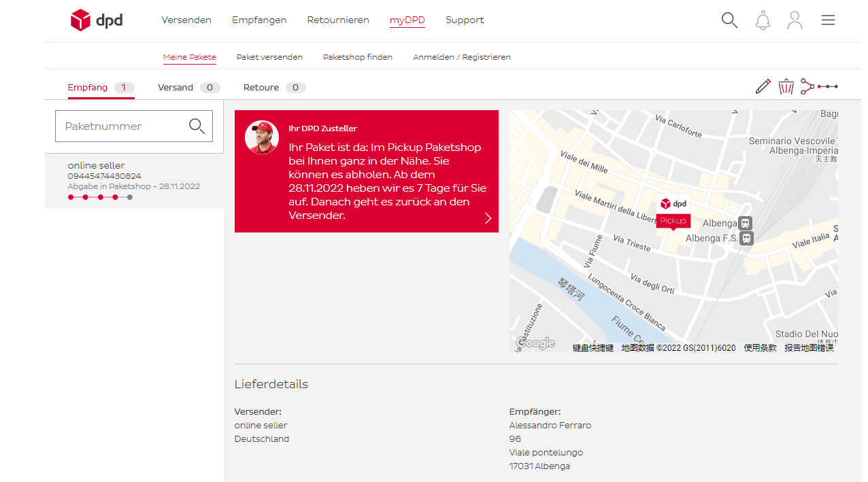Select the online seller parcel entry

pos(134,181)
